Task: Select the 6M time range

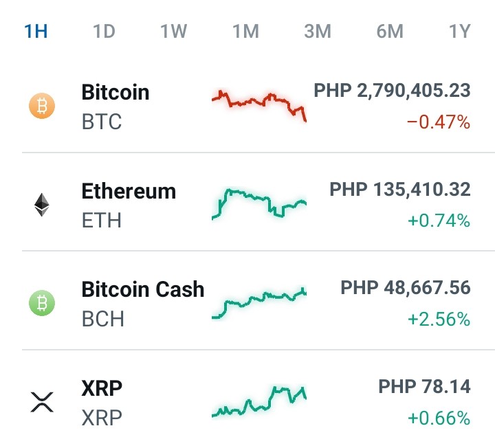Action: (x=390, y=31)
